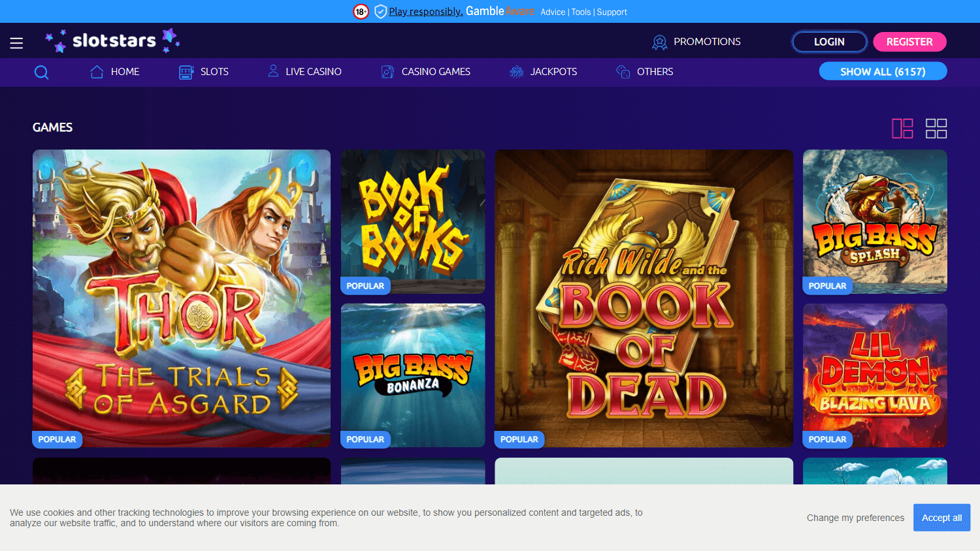Click the LOGIN button
The width and height of the screenshot is (980, 551).
tap(829, 42)
